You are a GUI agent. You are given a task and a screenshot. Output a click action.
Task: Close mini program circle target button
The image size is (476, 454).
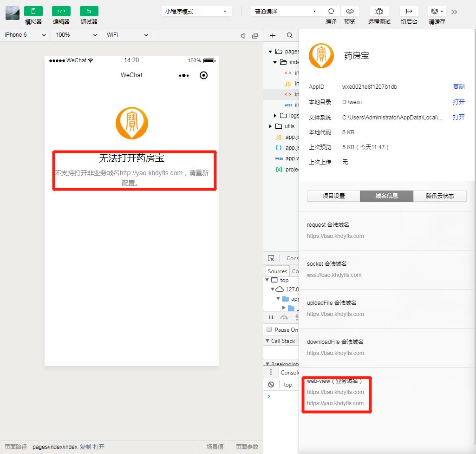click(204, 75)
